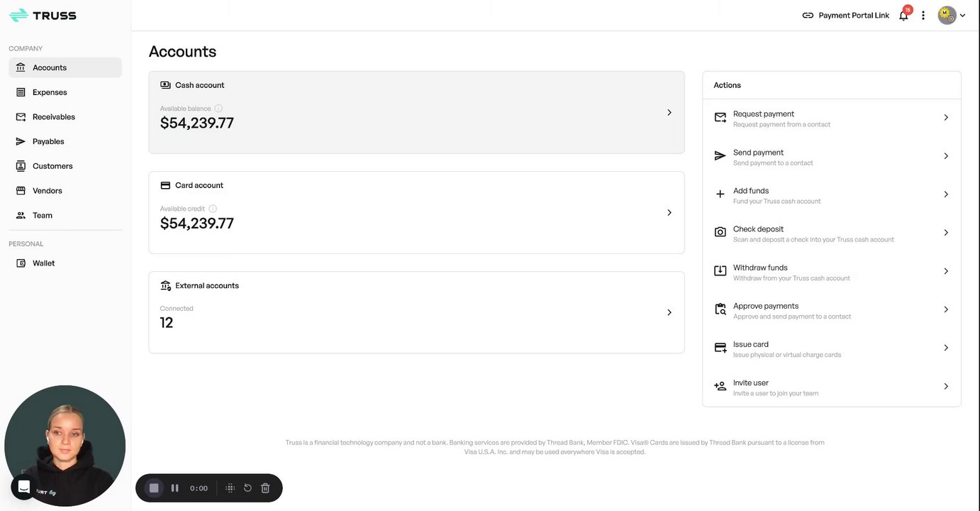Screen dimensions: 980x511
Task: Delete the recording with trash icon
Action: 265,488
